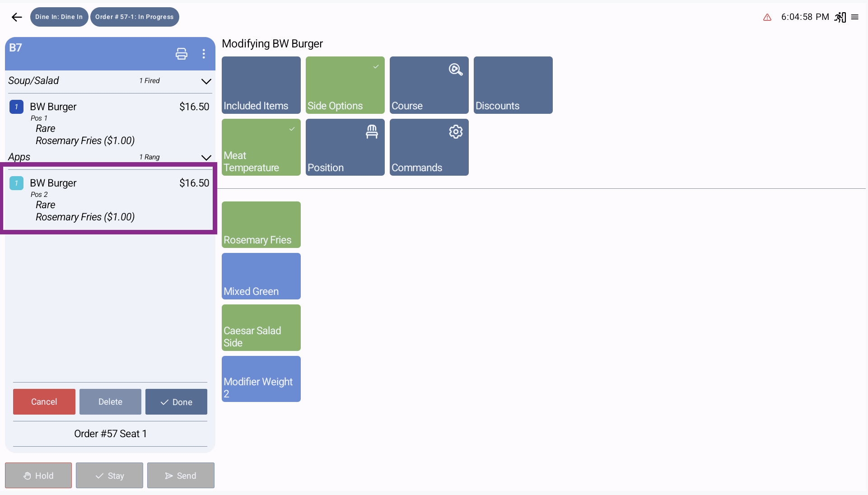868x495 pixels.
Task: Click the red warning triangle icon
Action: click(767, 17)
